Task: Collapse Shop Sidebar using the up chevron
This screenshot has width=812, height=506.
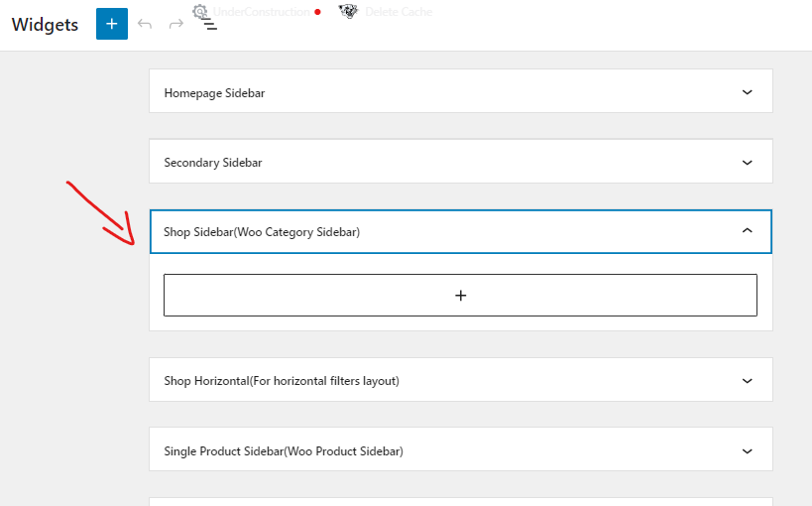Action: point(747,231)
